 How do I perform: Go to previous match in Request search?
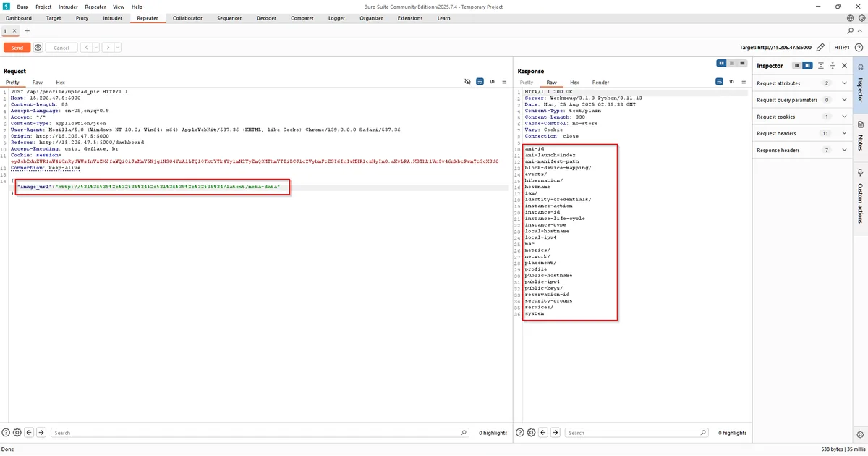coord(29,432)
